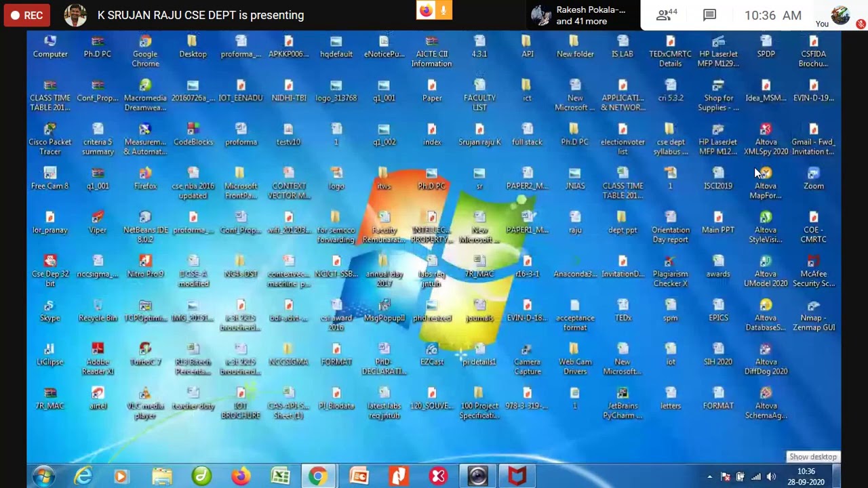Launch Altova UModel 2020 shortcut
Screen dimensions: 868x488
coord(766,272)
